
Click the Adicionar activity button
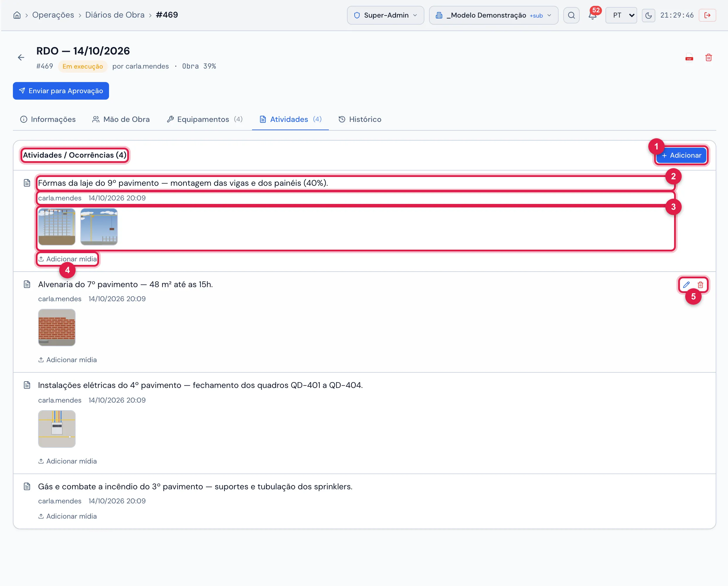(681, 155)
